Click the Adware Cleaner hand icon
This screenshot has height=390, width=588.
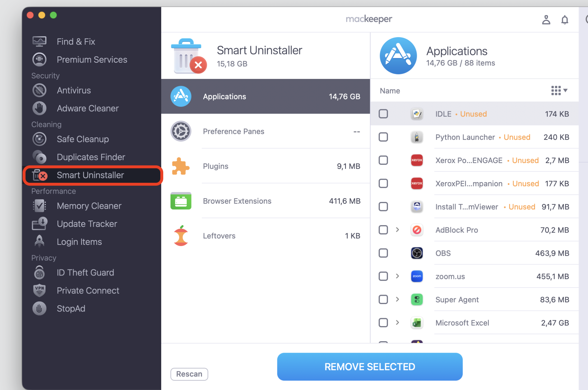click(39, 108)
